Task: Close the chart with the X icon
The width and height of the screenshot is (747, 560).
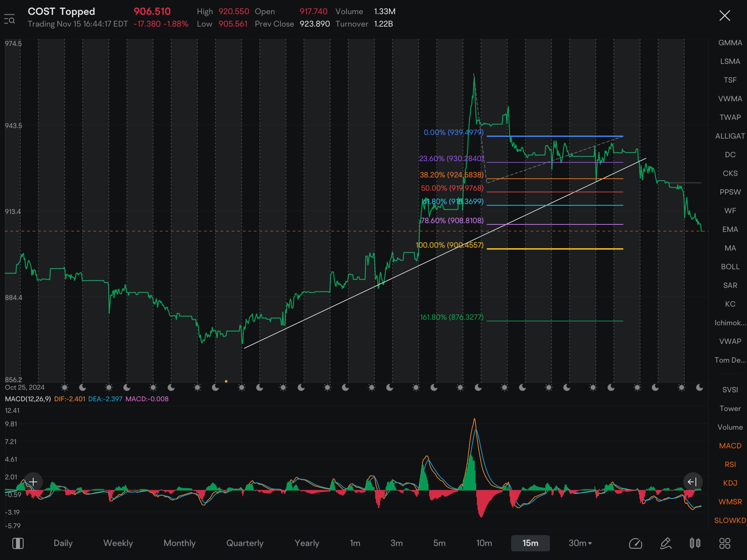Action: click(725, 16)
